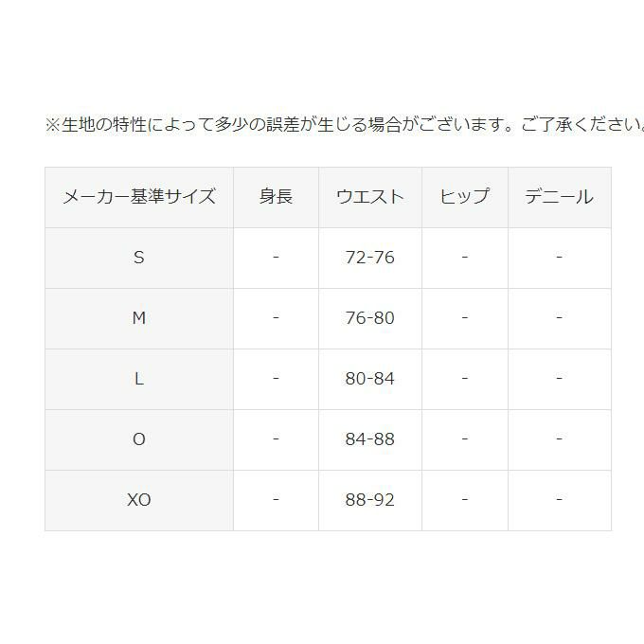
Task: Click the デニール column header
Action: (x=559, y=197)
